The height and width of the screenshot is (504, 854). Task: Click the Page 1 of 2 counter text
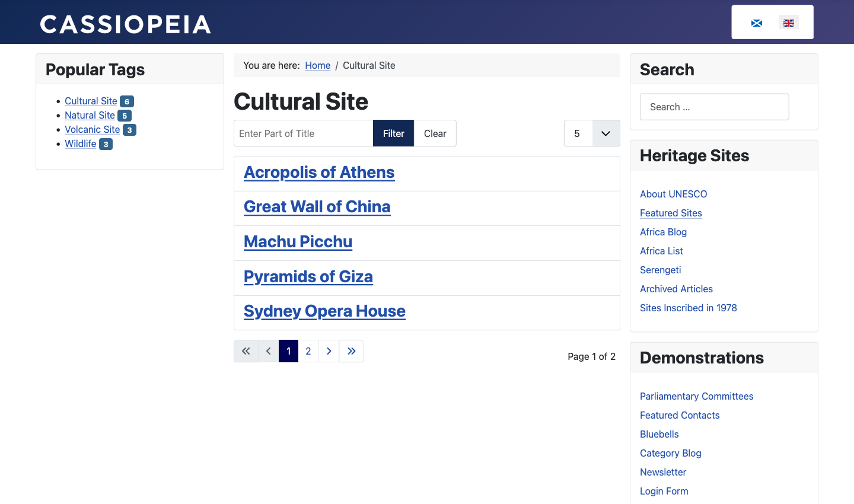(591, 356)
